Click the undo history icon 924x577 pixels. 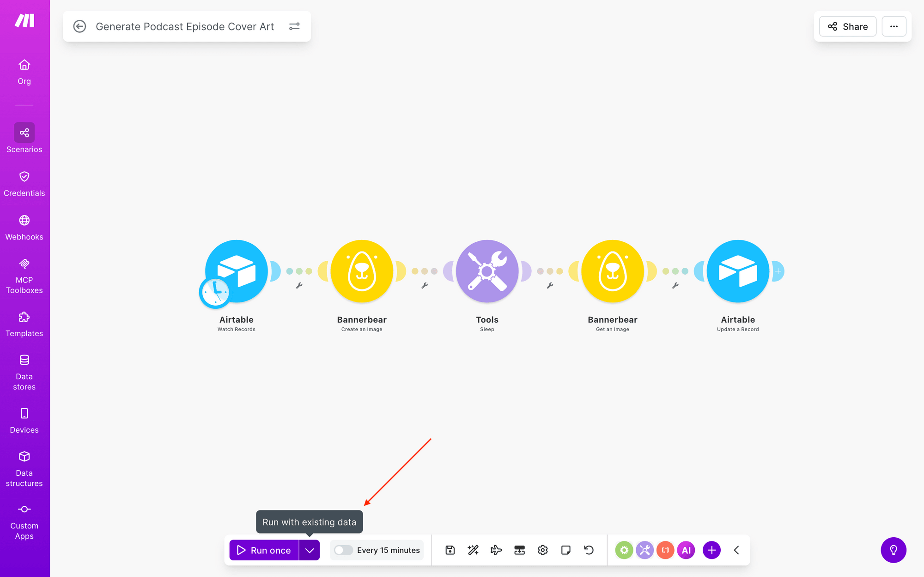[589, 550]
